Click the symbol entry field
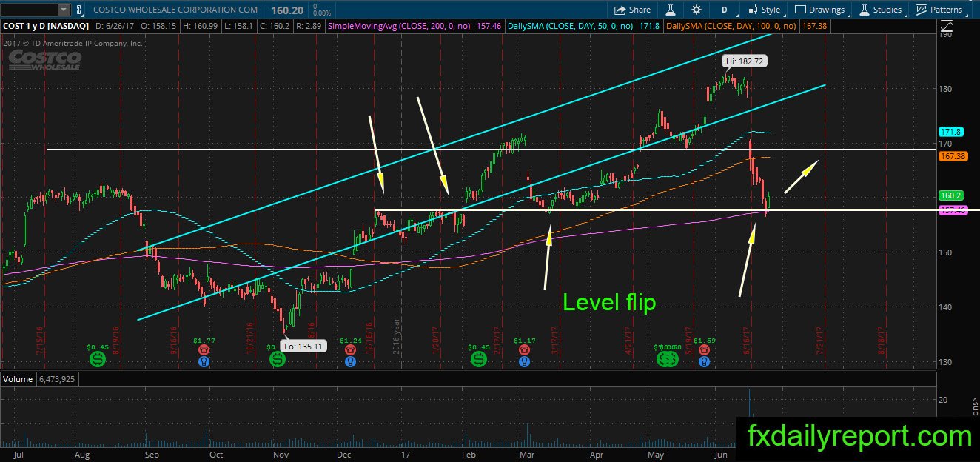This screenshot has height=462, width=980. click(x=29, y=10)
